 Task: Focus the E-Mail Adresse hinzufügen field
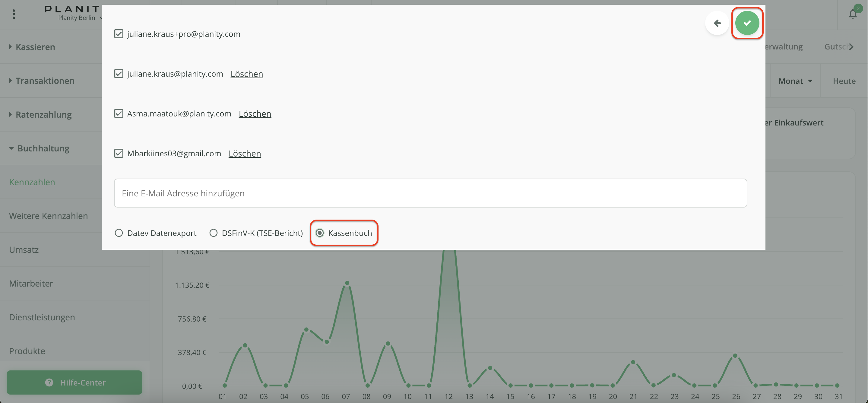pyautogui.click(x=430, y=193)
